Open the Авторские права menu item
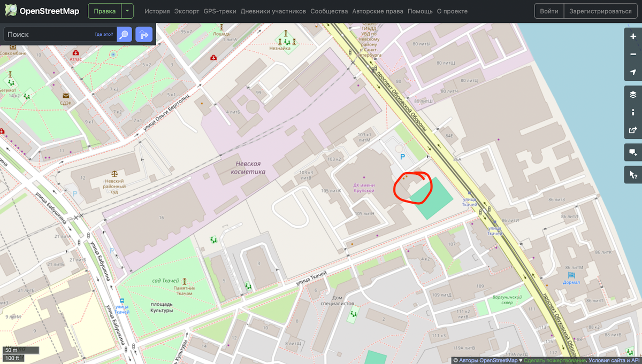 click(x=378, y=11)
